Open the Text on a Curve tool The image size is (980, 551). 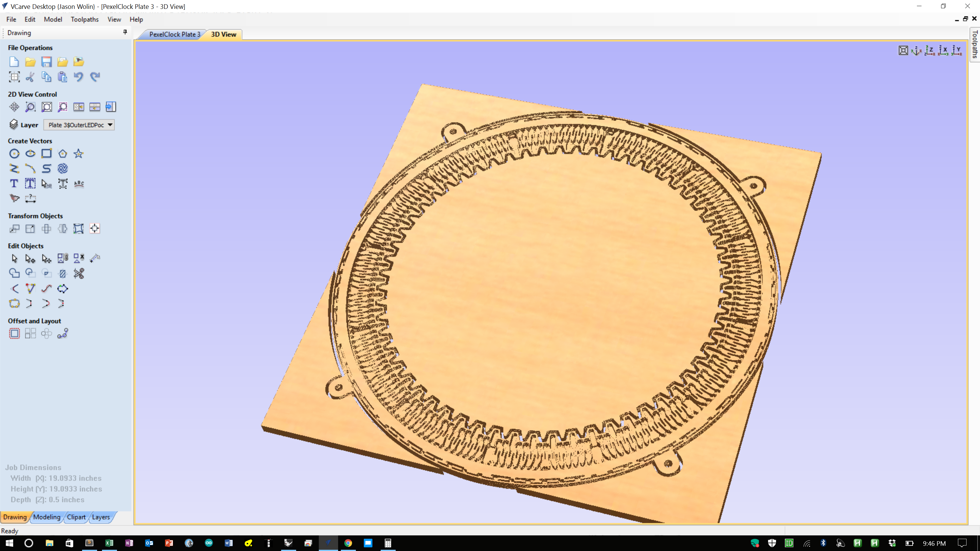[x=78, y=184]
